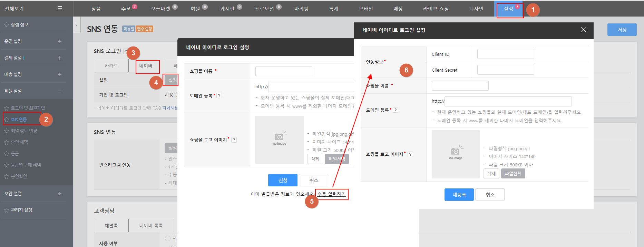
Task: Click the star icon beside SNS 연동
Action: pyautogui.click(x=6, y=120)
